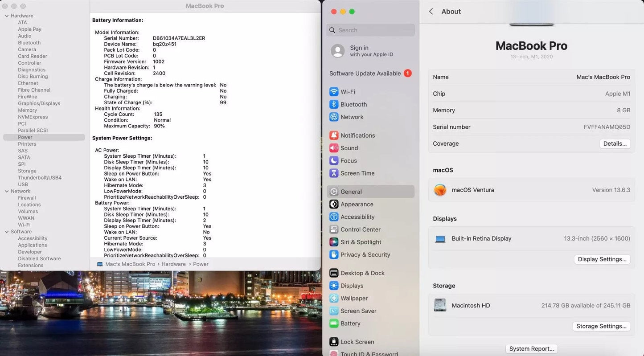Click the Hardware breadcrumb in path bar
The height and width of the screenshot is (356, 644).
pyautogui.click(x=173, y=264)
